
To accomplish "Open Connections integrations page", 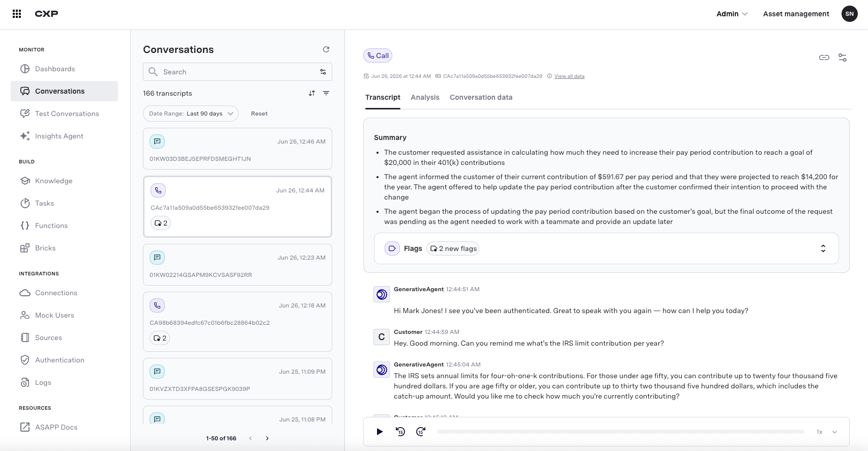I will tap(64, 293).
